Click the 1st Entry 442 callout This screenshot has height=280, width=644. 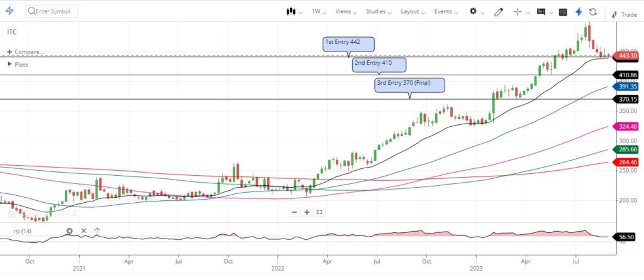pos(348,44)
